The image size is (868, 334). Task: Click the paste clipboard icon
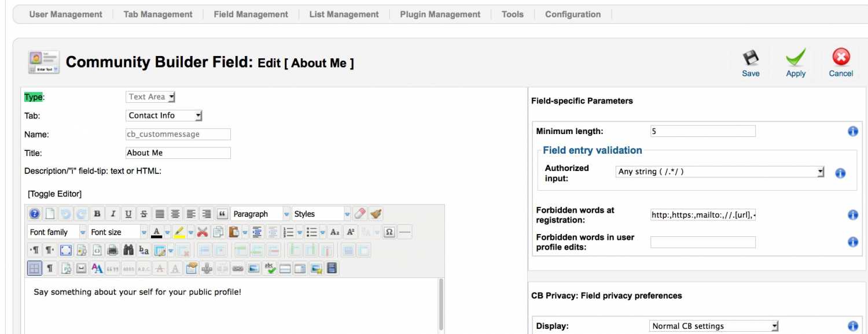pyautogui.click(x=234, y=232)
